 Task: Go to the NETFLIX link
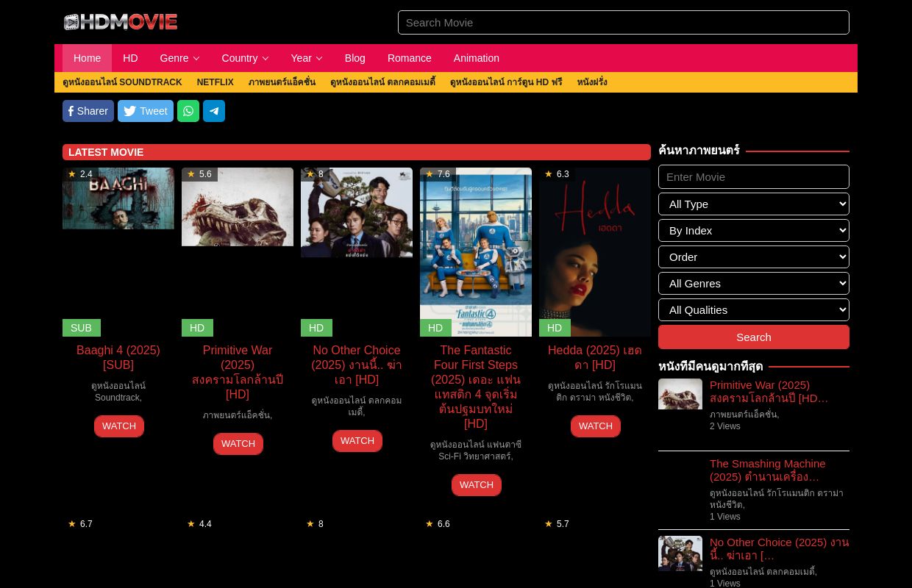point(215,82)
